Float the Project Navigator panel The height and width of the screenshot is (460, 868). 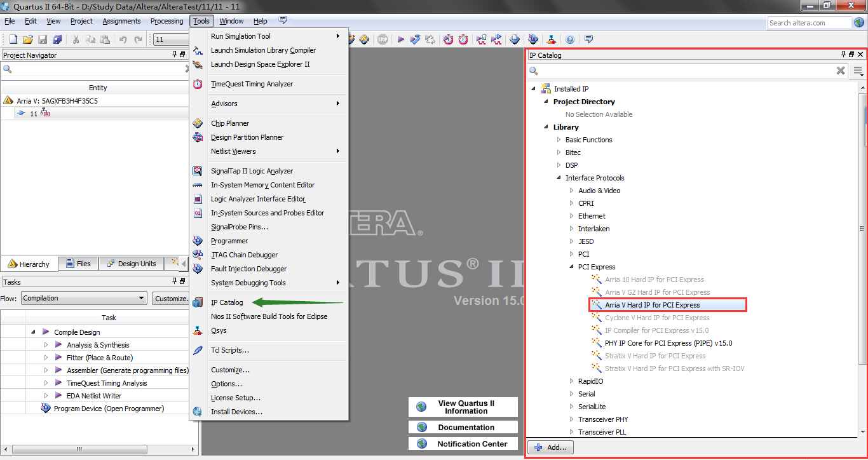point(183,55)
